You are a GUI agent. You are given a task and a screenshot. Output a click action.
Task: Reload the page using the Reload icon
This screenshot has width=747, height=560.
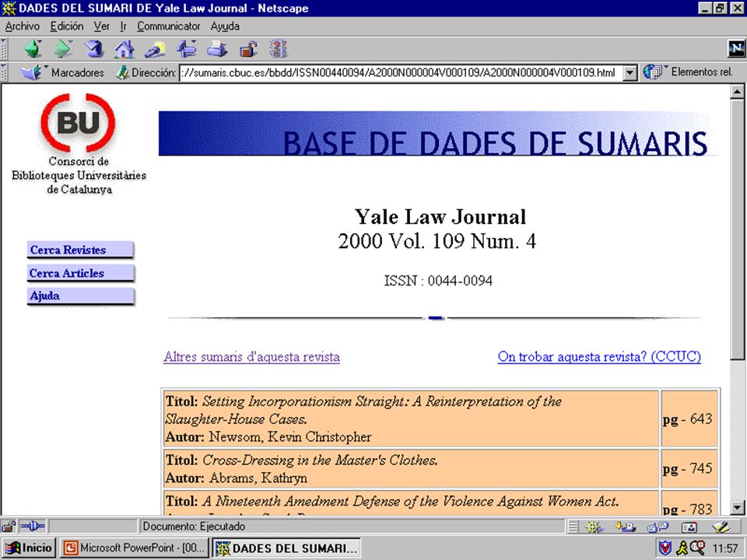pyautogui.click(x=94, y=49)
